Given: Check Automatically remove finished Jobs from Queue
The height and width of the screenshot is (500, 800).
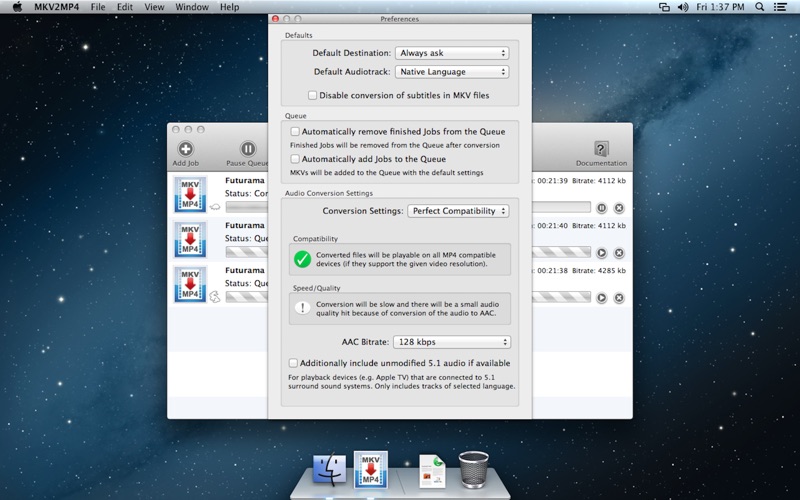Looking at the screenshot, I should pos(295,132).
